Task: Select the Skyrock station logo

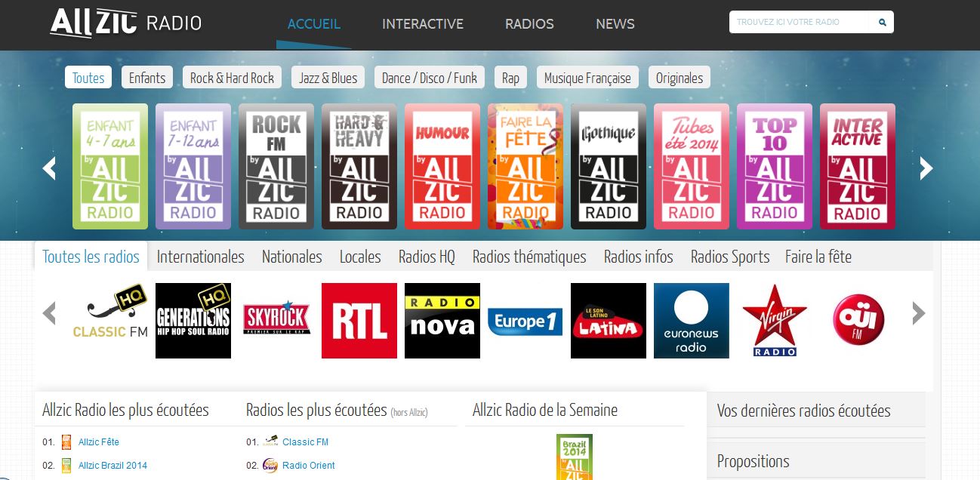Action: [x=276, y=319]
